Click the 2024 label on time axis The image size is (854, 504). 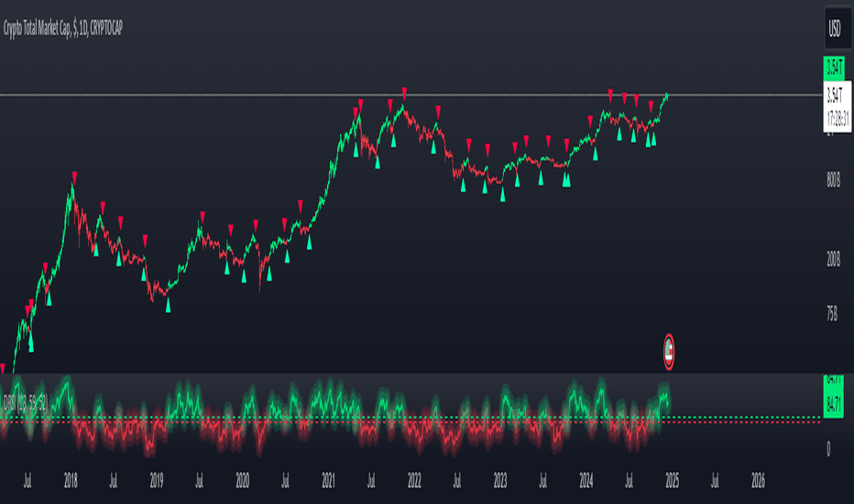click(x=586, y=480)
